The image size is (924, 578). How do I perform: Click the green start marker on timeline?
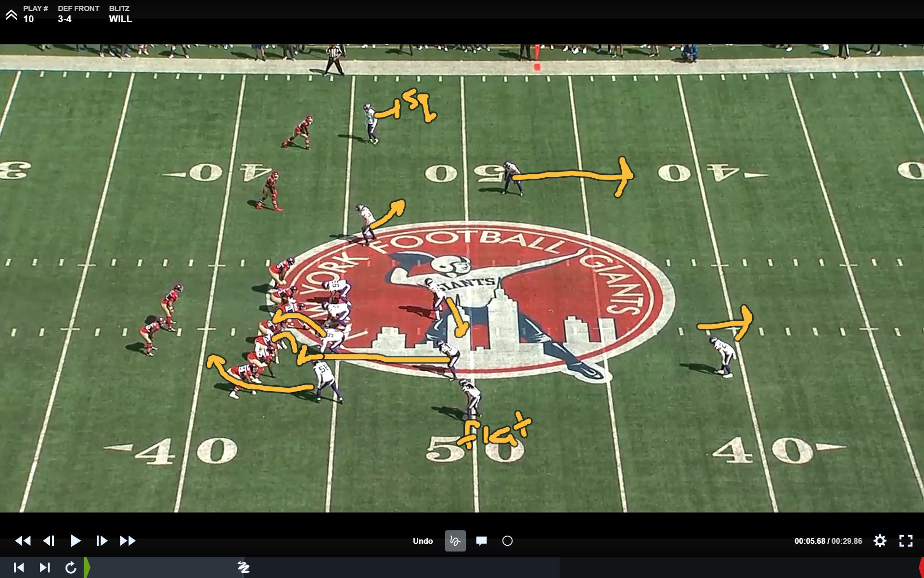tap(87, 568)
